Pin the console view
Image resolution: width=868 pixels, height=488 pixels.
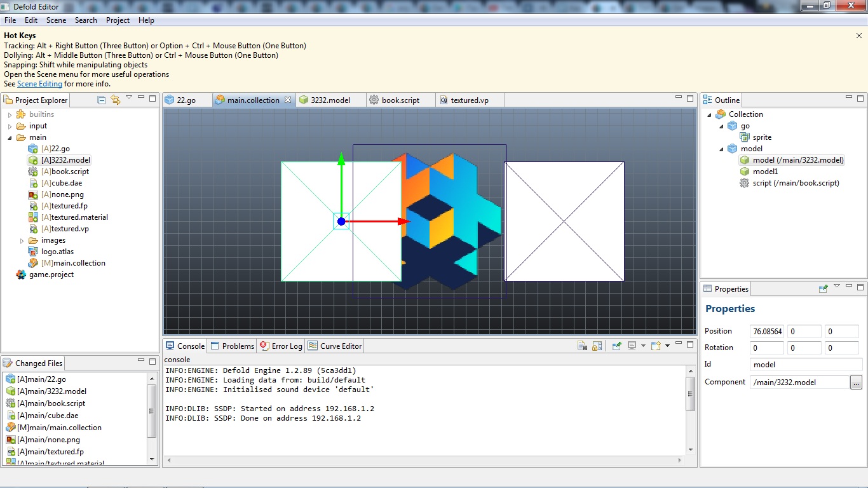pyautogui.click(x=616, y=346)
